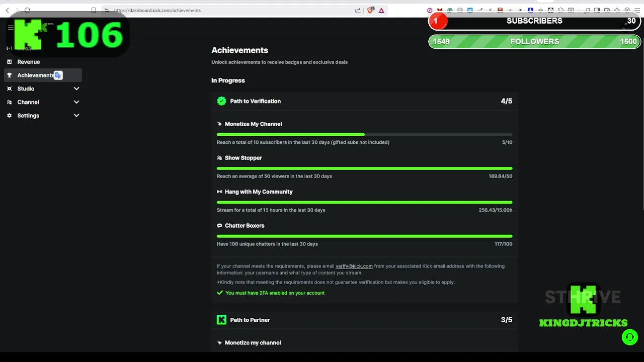Bookmark this page with the bookmark icon
The image size is (644, 362).
(x=94, y=10)
